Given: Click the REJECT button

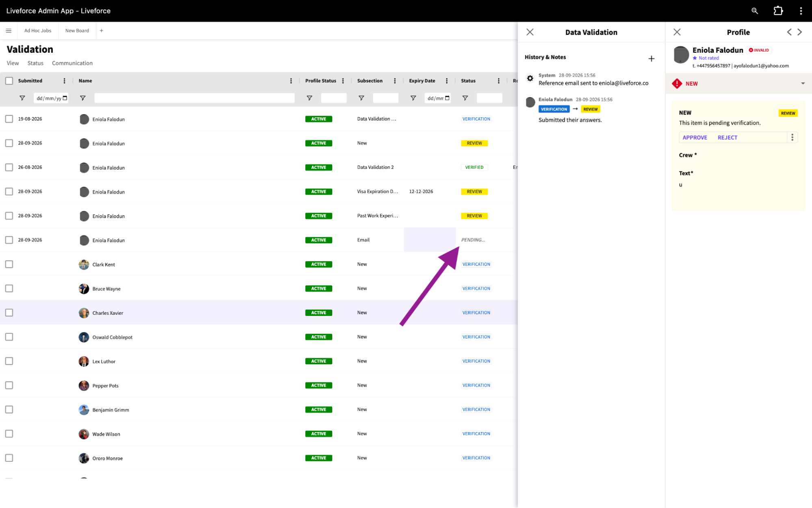Looking at the screenshot, I should pyautogui.click(x=727, y=138).
